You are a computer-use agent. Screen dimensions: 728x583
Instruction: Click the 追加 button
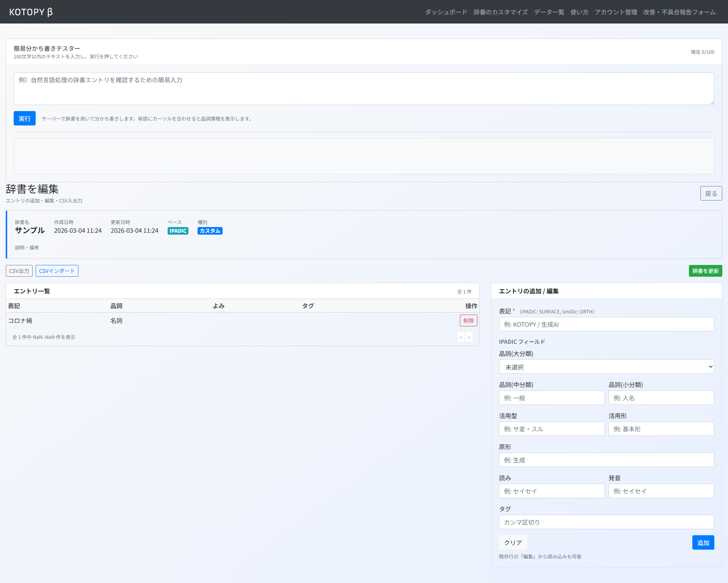(x=703, y=543)
